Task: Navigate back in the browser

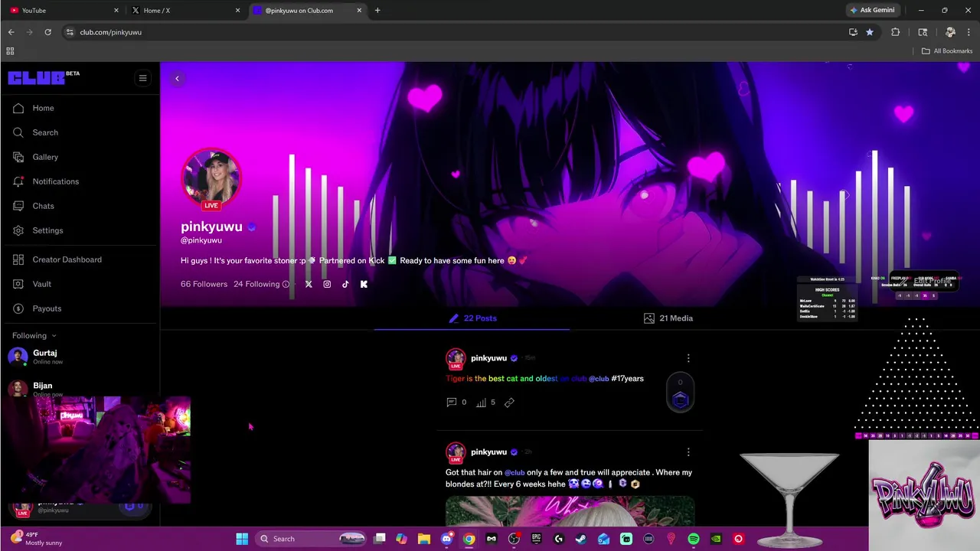Action: click(x=11, y=32)
